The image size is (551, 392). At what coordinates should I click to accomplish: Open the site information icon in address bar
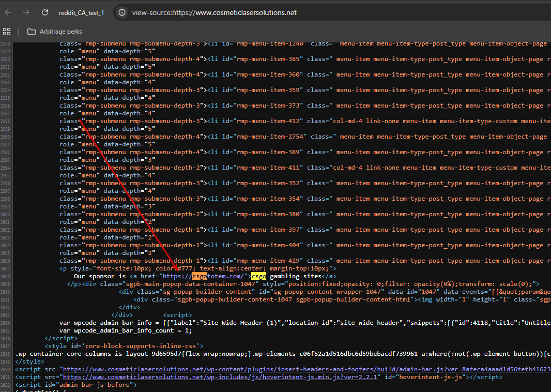click(x=122, y=12)
